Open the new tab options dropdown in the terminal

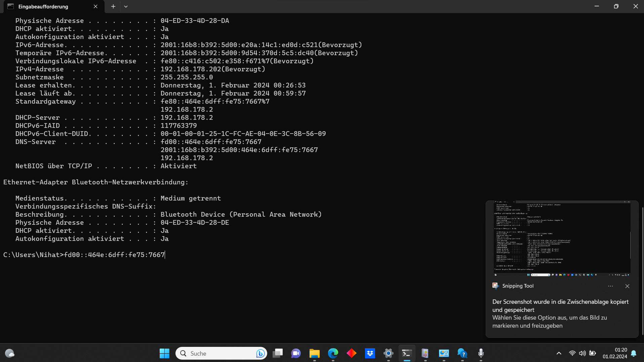[126, 6]
